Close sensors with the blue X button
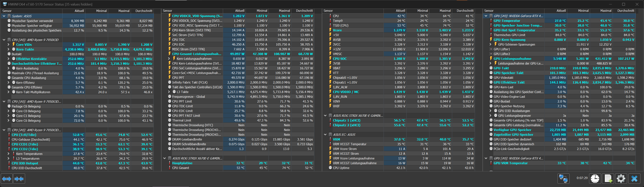Image resolution: width=644 pixels, height=187 pixels. [x=634, y=179]
